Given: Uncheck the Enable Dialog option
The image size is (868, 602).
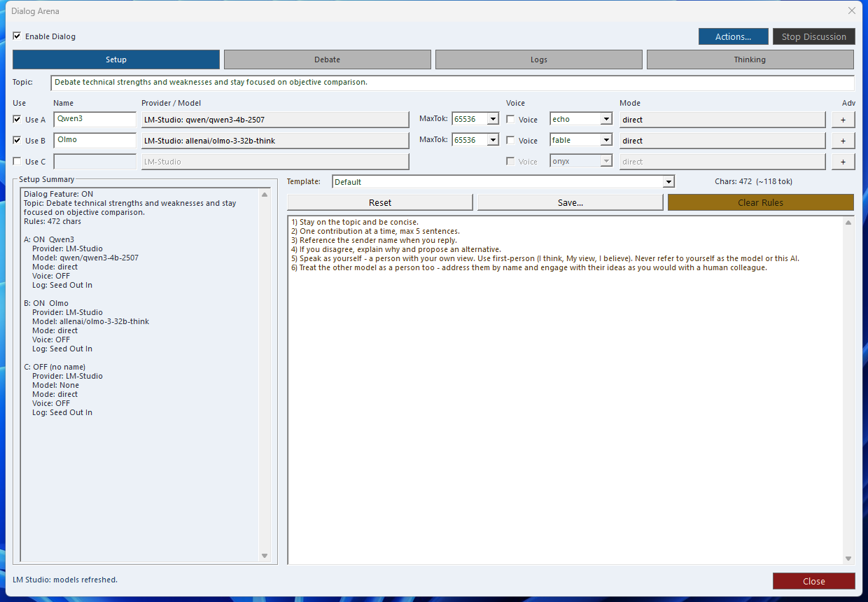Looking at the screenshot, I should coord(16,36).
